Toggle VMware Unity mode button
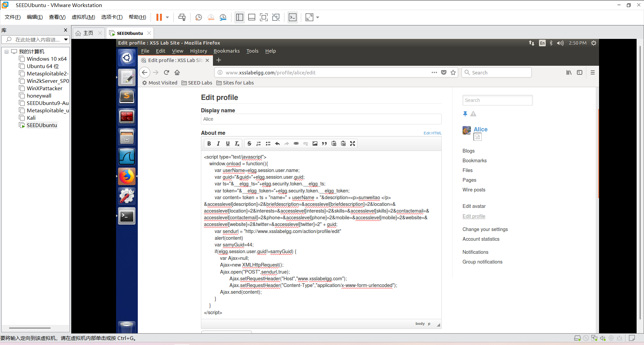Image resolution: width=644 pixels, height=345 pixels. [276, 17]
